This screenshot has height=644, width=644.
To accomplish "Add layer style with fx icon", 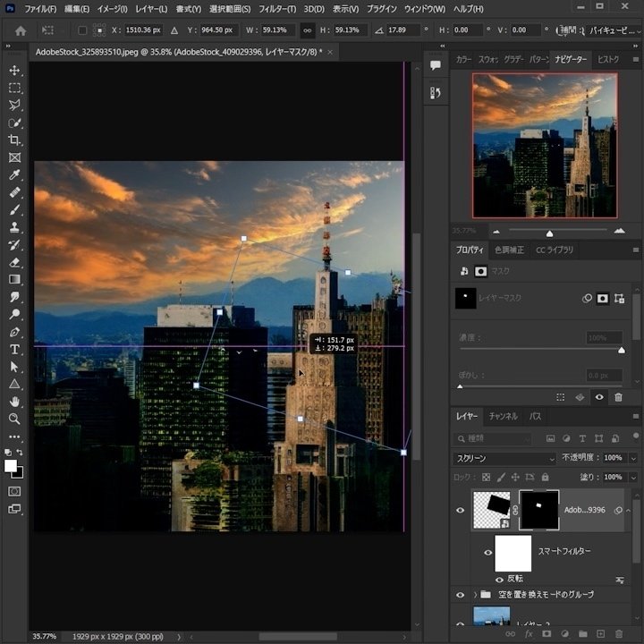I will click(529, 634).
